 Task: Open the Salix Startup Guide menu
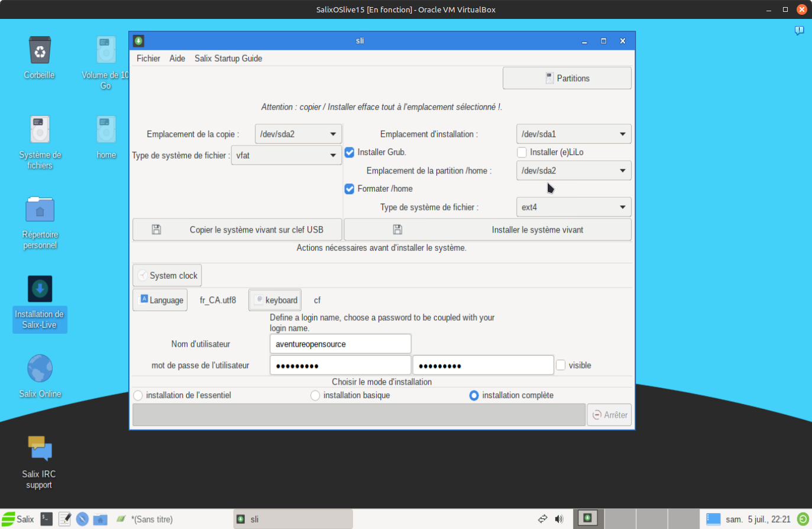(228, 58)
